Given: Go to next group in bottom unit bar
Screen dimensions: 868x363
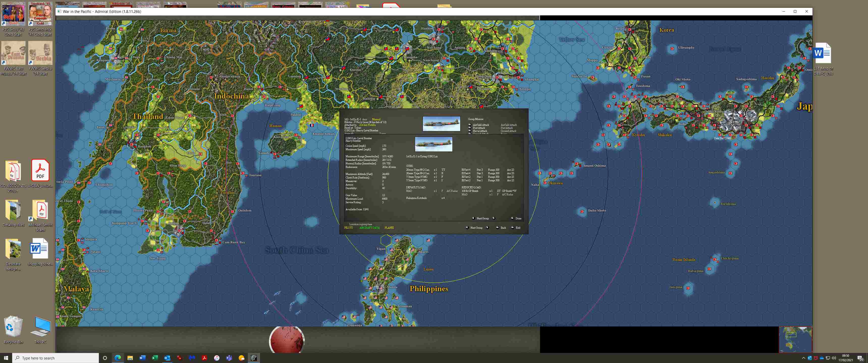Looking at the screenshot, I should [x=487, y=228].
